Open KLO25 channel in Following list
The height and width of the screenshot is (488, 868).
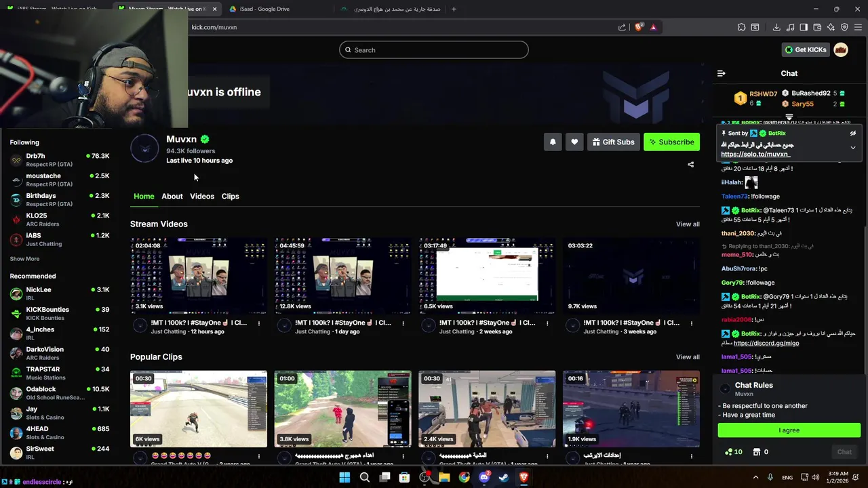click(60, 220)
